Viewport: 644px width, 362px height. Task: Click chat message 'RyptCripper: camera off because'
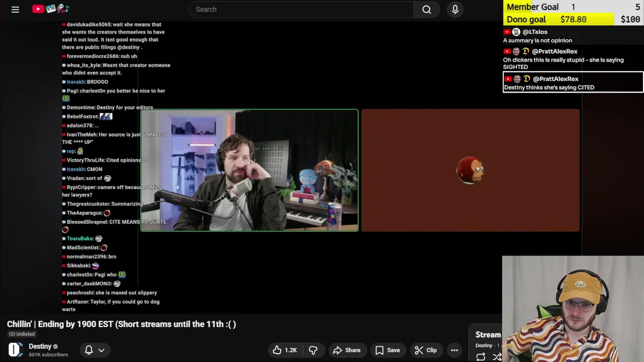(112, 191)
